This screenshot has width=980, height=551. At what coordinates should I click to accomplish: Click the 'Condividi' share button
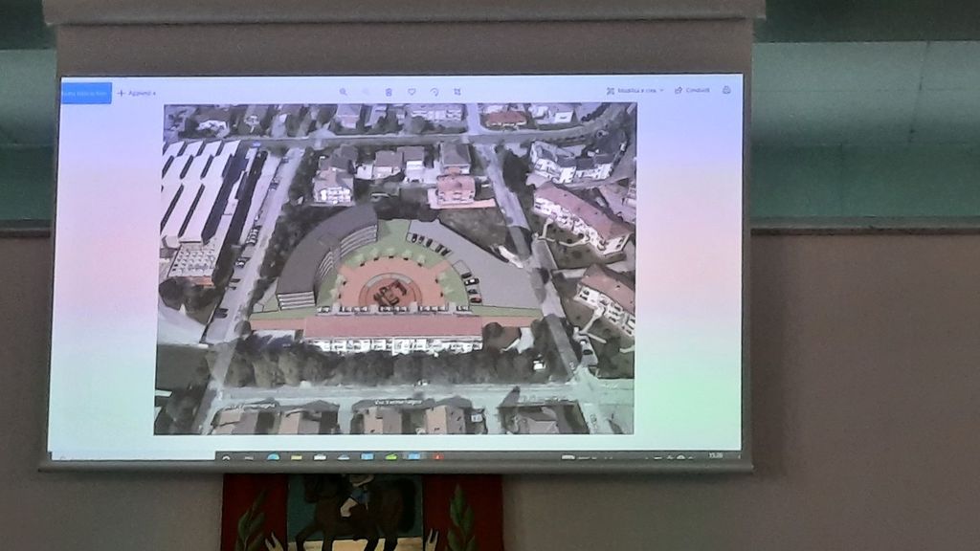point(692,90)
